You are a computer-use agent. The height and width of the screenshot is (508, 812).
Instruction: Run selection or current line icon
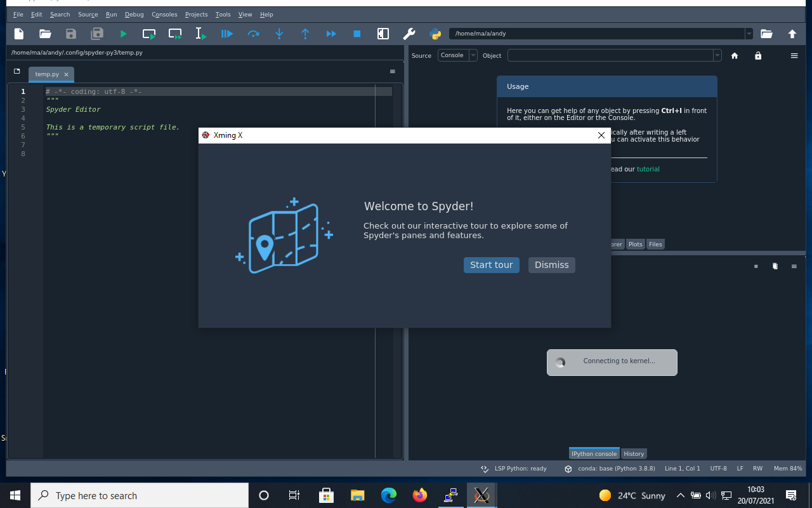[201, 34]
